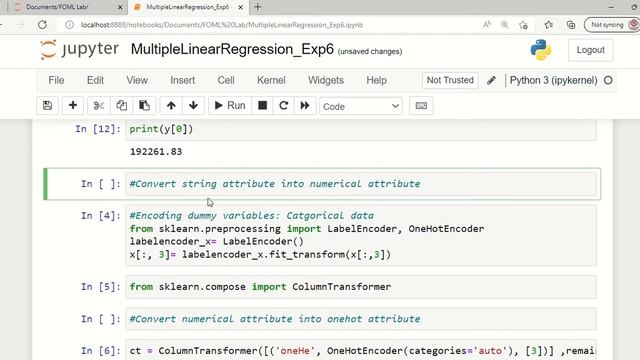Image resolution: width=640 pixels, height=360 pixels.
Task: Open browser collections icon
Action: point(571,25)
